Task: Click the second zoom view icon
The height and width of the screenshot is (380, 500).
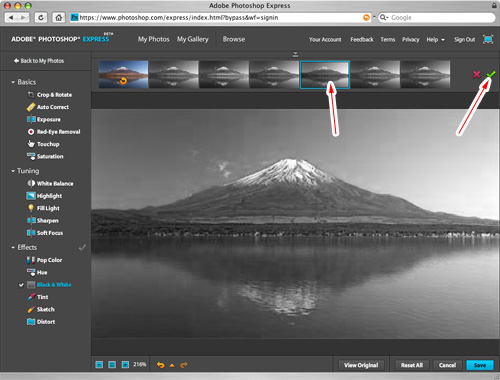Action: tap(112, 365)
